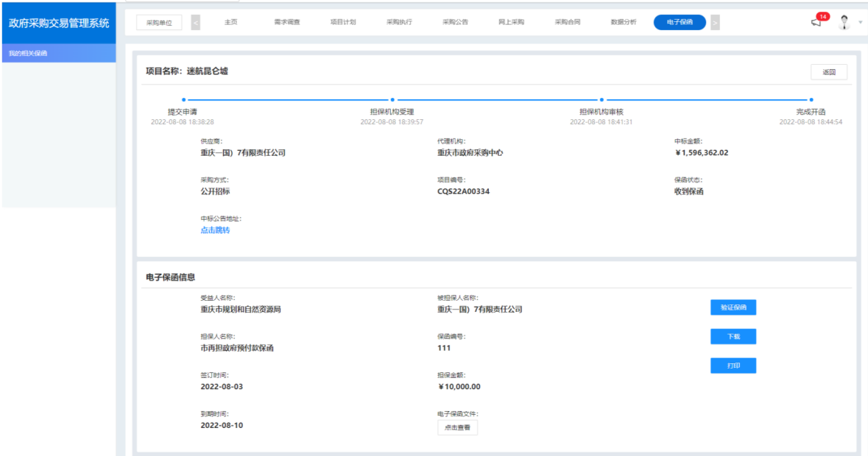
Task: Go to the 主页 tab
Action: point(230,22)
